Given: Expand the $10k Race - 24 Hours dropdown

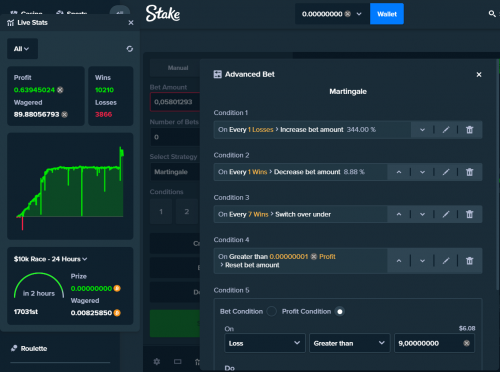Looking at the screenshot, I should click(x=50, y=259).
